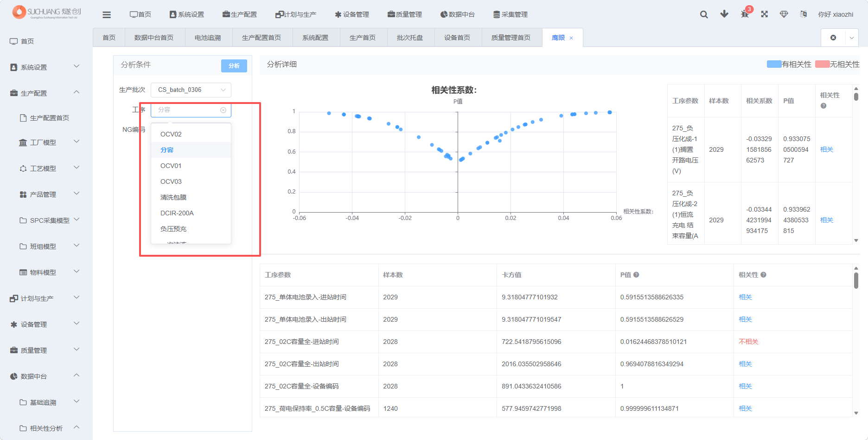Click the top table's vertical scrollbar thumb
Screen dimensions: 868x440
click(856, 97)
